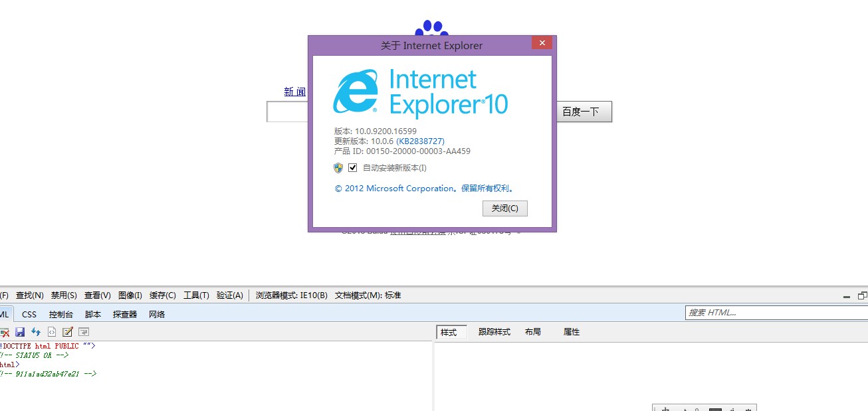The image size is (868, 411).
Task: Open the 浏览器模式: IE10 menu
Action: click(x=292, y=295)
